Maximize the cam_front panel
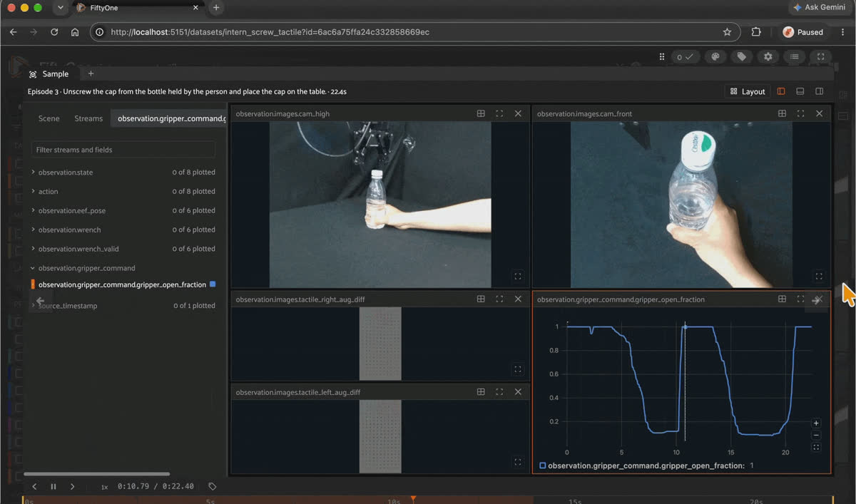Screen dimensions: 856x504 (800, 113)
